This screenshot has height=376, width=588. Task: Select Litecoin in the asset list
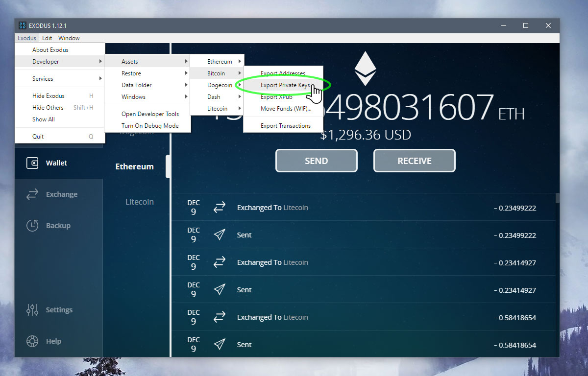(140, 202)
